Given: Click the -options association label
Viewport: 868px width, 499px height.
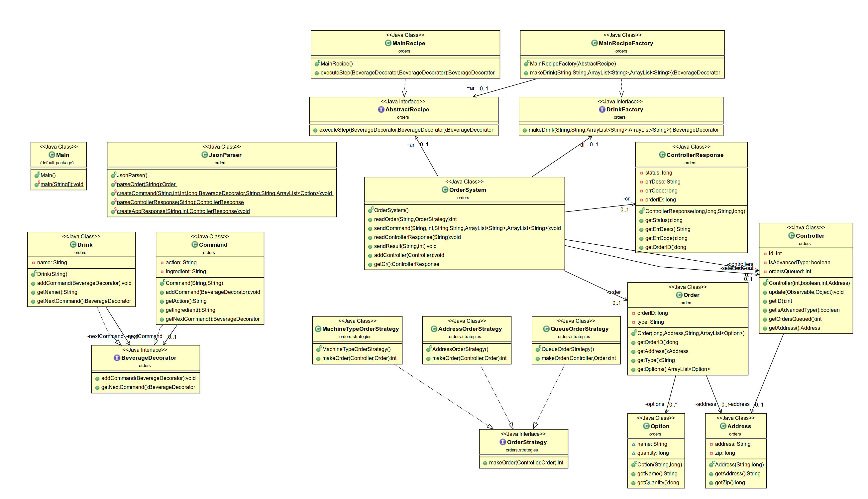Looking at the screenshot, I should (x=655, y=404).
